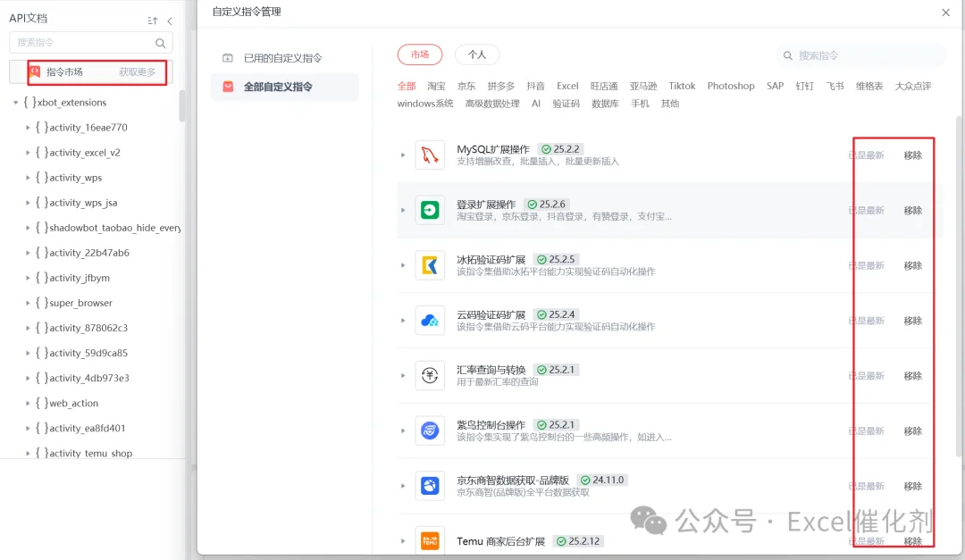This screenshot has width=965, height=560.
Task: Select the 全部 category filter
Action: (407, 86)
